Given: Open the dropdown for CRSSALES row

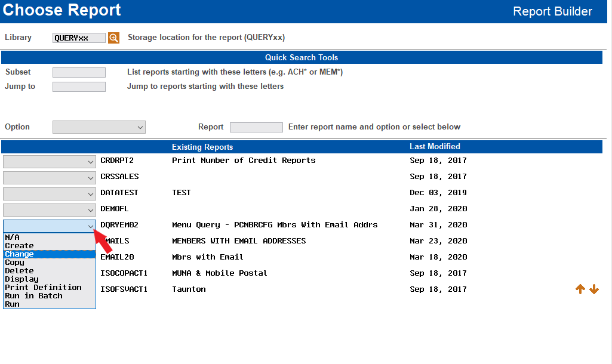Looking at the screenshot, I should [x=50, y=177].
